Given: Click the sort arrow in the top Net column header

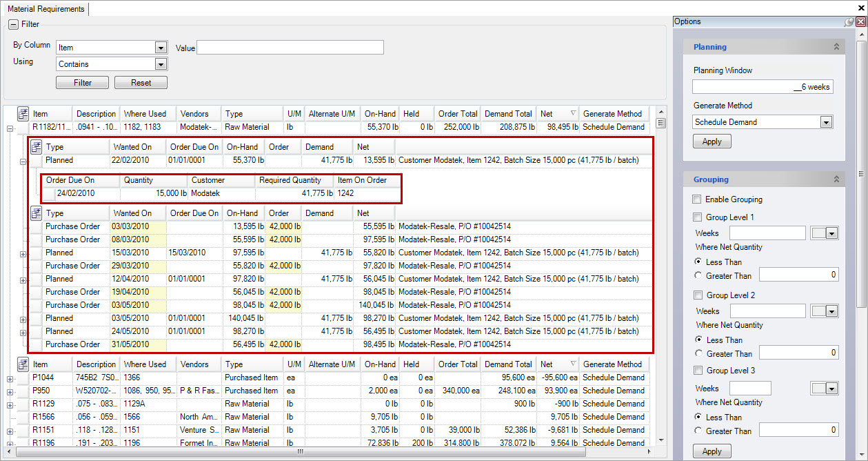Looking at the screenshot, I should pyautogui.click(x=572, y=114).
